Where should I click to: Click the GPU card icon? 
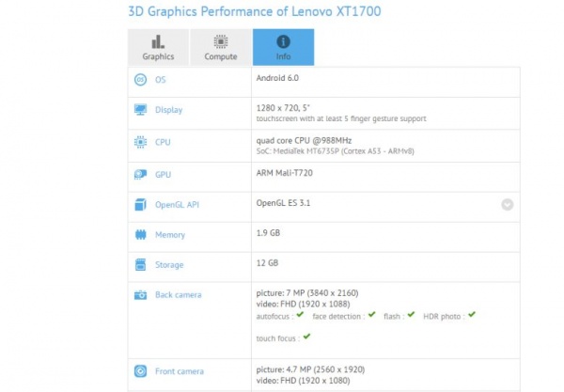pos(139,174)
